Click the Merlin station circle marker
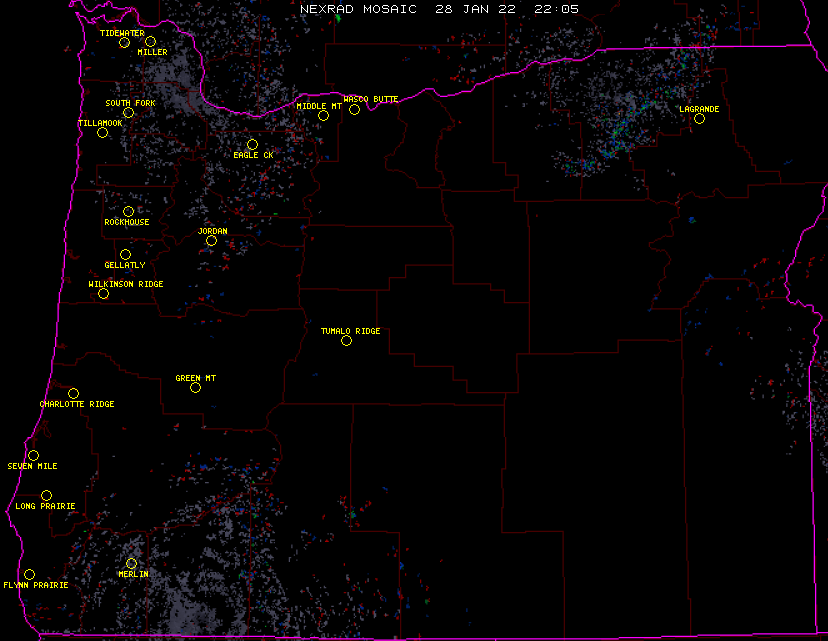Viewport: 828px width, 641px height. click(x=131, y=563)
